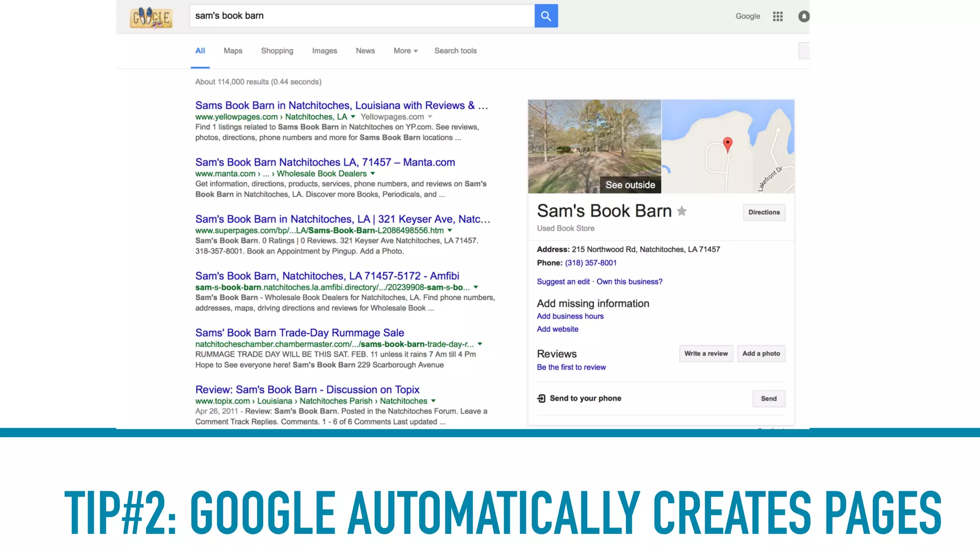The height and width of the screenshot is (551, 980).
Task: Switch to the Maps tab
Action: (233, 51)
